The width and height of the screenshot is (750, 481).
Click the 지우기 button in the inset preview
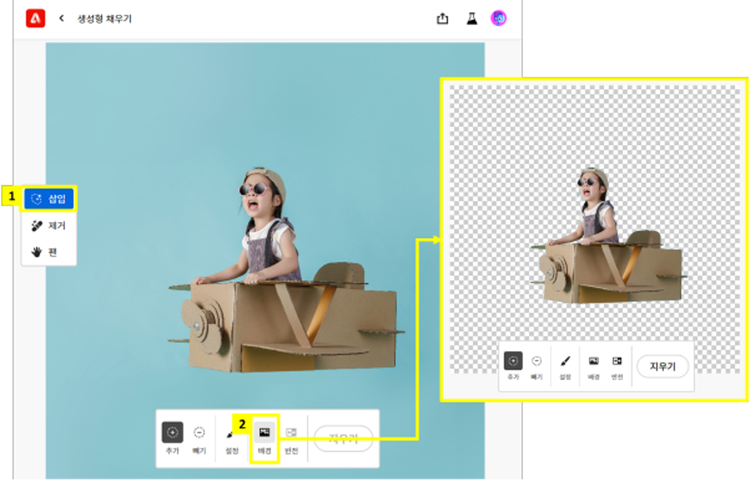tap(663, 367)
